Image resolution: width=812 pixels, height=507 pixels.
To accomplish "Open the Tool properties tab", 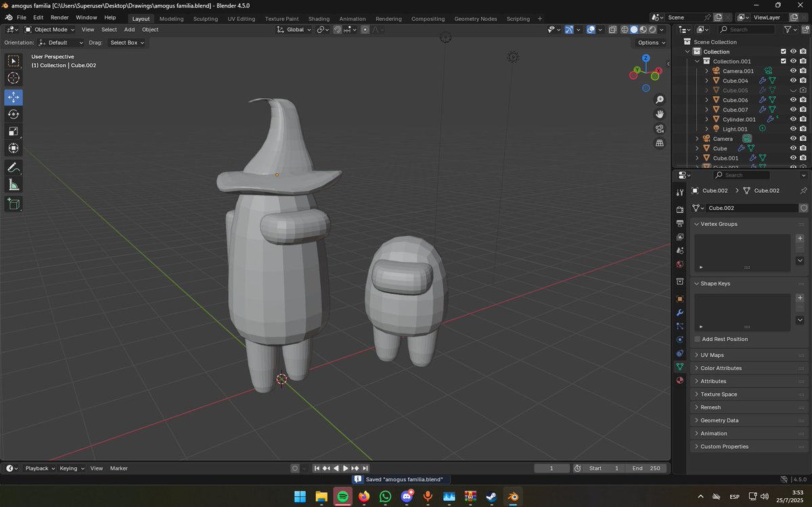I will 680,193.
